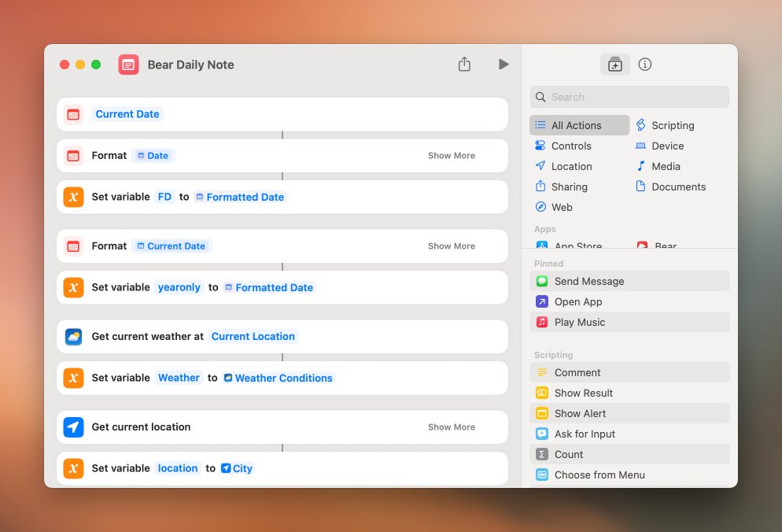Open the Web category
This screenshot has width=782, height=532.
point(554,207)
